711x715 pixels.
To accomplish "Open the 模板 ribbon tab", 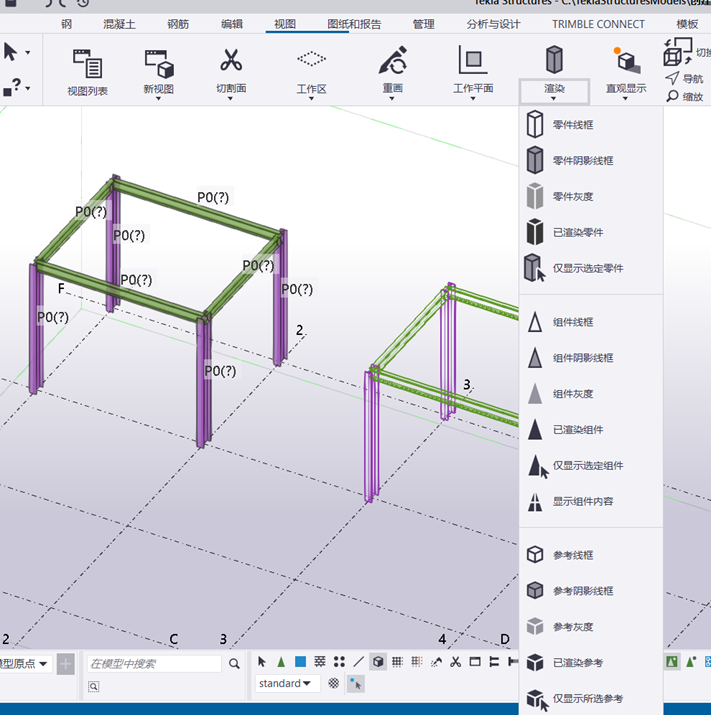I will point(687,24).
